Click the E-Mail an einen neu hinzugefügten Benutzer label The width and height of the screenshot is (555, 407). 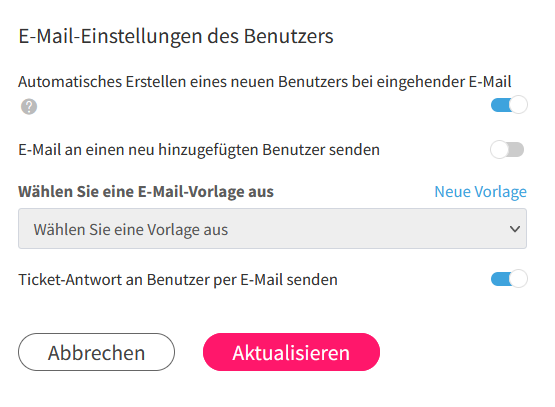tap(199, 150)
